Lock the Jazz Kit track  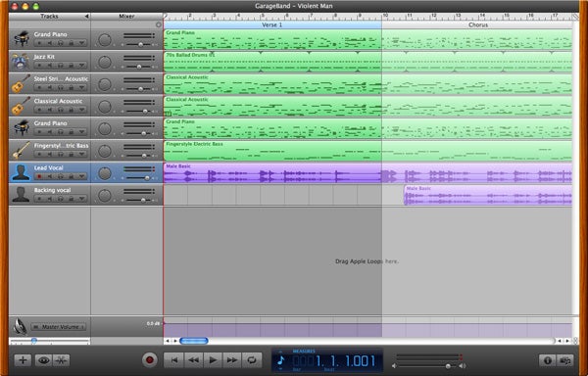click(71, 66)
